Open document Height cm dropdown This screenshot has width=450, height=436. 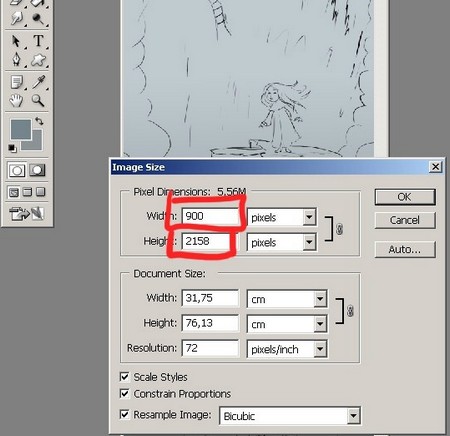coord(320,324)
